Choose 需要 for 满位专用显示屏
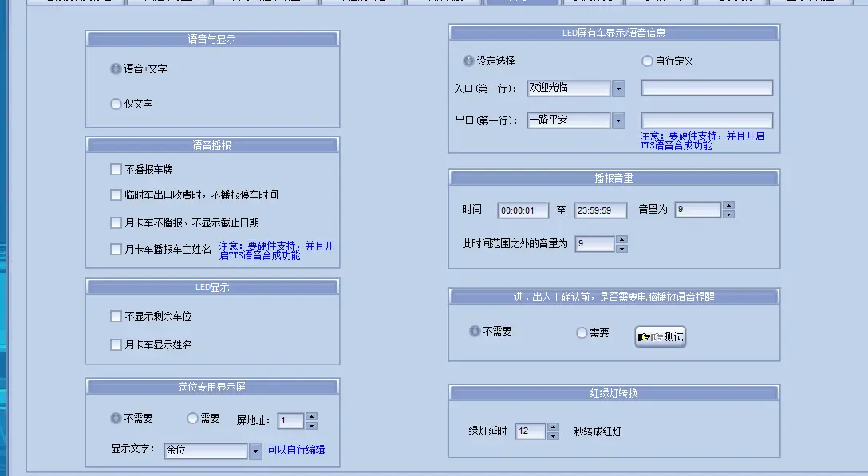This screenshot has width=868, height=476. (x=192, y=417)
